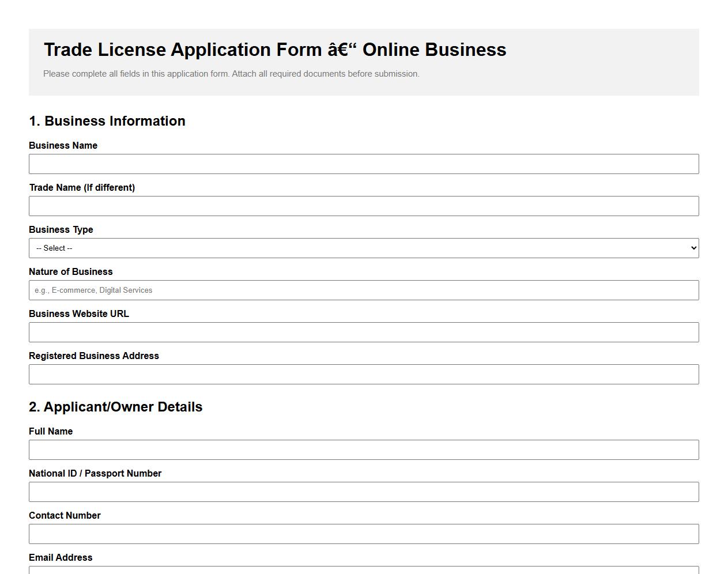Select the '-- Select --' option in Business Type
The width and height of the screenshot is (728, 574).
pyautogui.click(x=55, y=248)
